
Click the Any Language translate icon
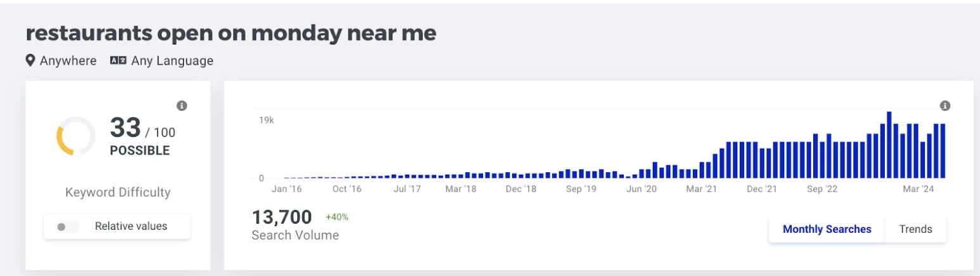[x=118, y=61]
